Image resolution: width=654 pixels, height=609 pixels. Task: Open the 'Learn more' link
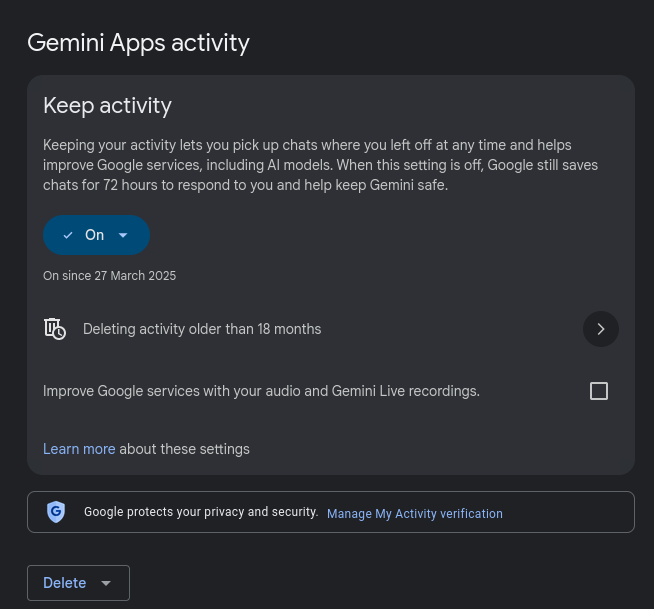[x=79, y=449]
